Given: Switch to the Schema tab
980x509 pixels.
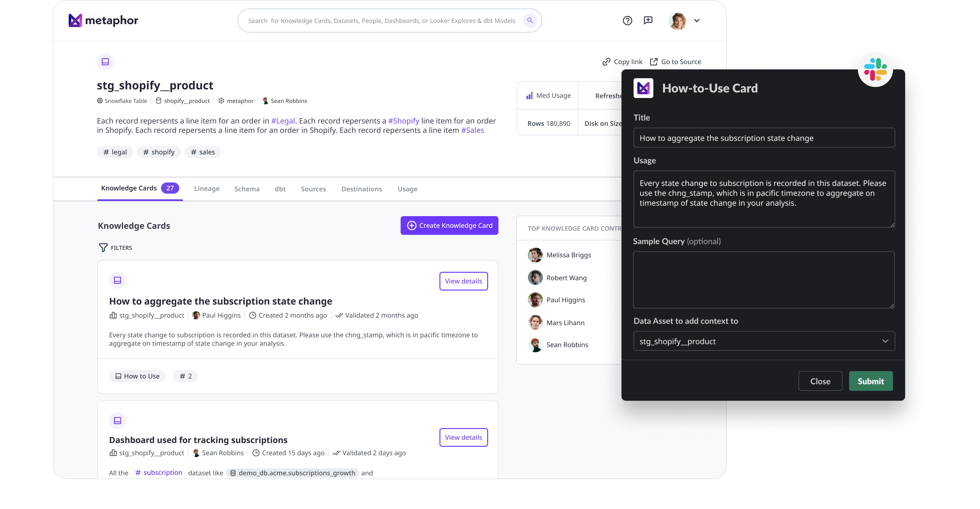Looking at the screenshot, I should click(247, 189).
